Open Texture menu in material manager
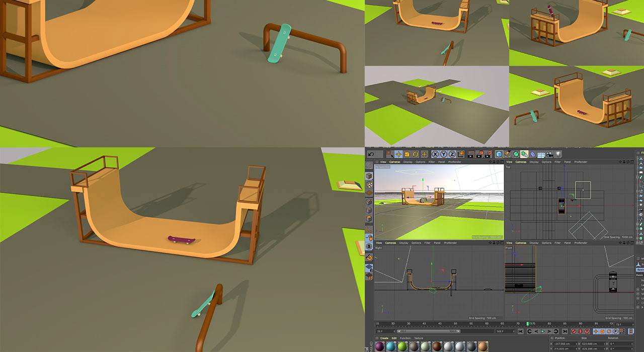The image size is (644, 352). [x=419, y=338]
